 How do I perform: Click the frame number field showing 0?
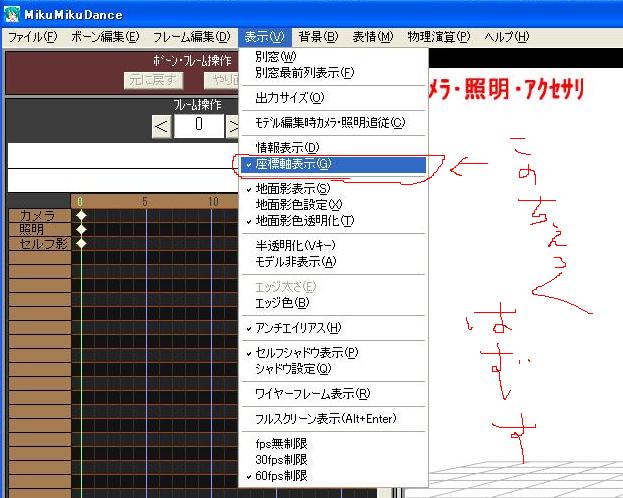tap(199, 126)
